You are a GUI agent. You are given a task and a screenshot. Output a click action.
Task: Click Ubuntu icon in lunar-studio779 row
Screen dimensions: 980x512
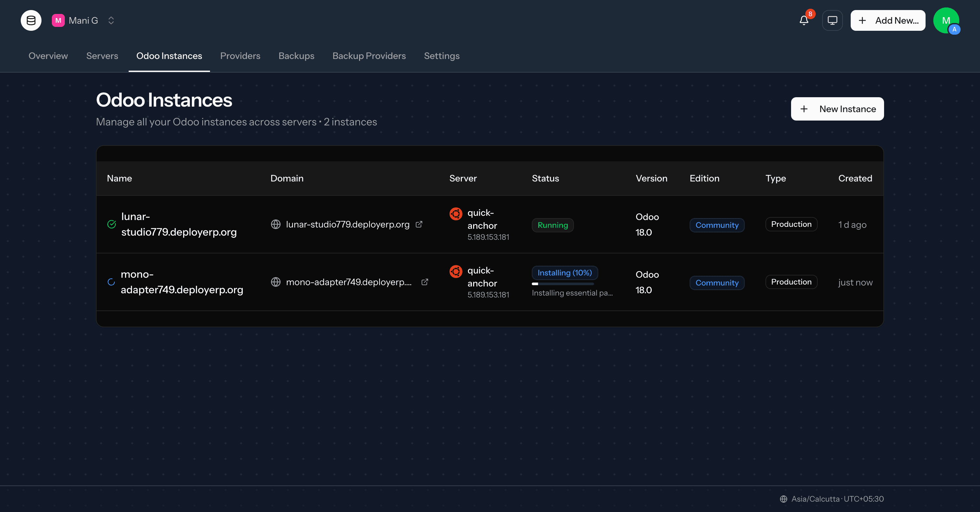(x=456, y=214)
